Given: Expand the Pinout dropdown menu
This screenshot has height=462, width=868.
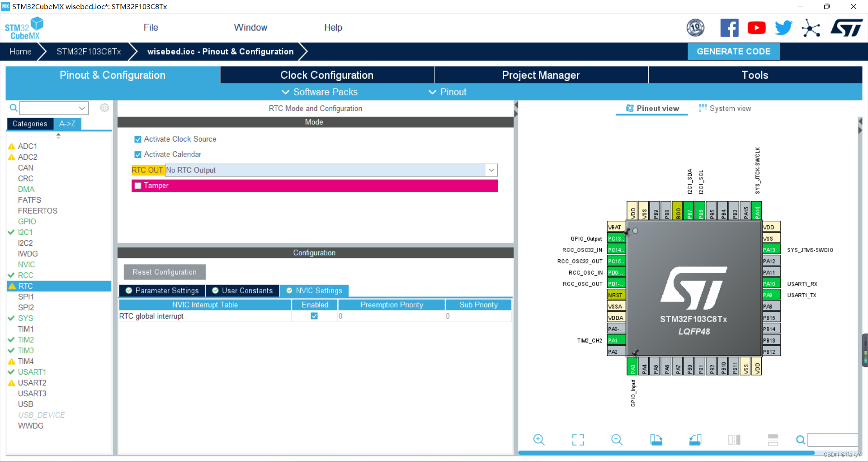Looking at the screenshot, I should click(448, 92).
